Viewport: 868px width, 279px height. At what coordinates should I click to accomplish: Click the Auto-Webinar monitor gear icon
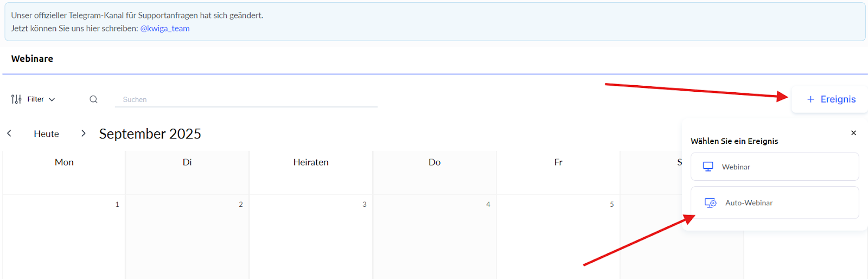pyautogui.click(x=710, y=203)
